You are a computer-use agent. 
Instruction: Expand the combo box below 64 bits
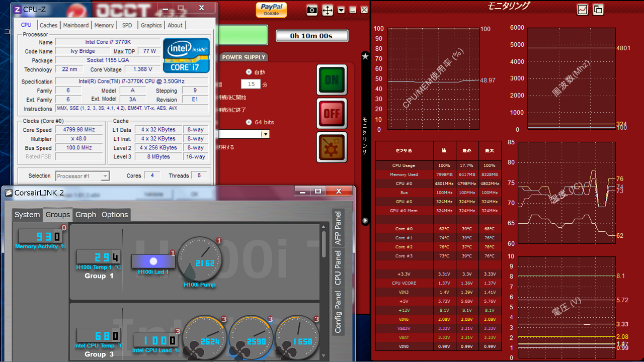tap(265, 134)
